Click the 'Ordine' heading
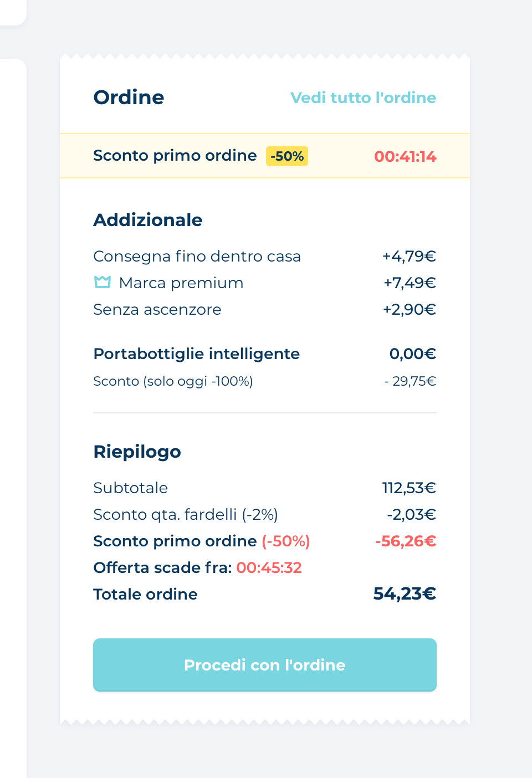This screenshot has width=532, height=778. click(x=129, y=98)
